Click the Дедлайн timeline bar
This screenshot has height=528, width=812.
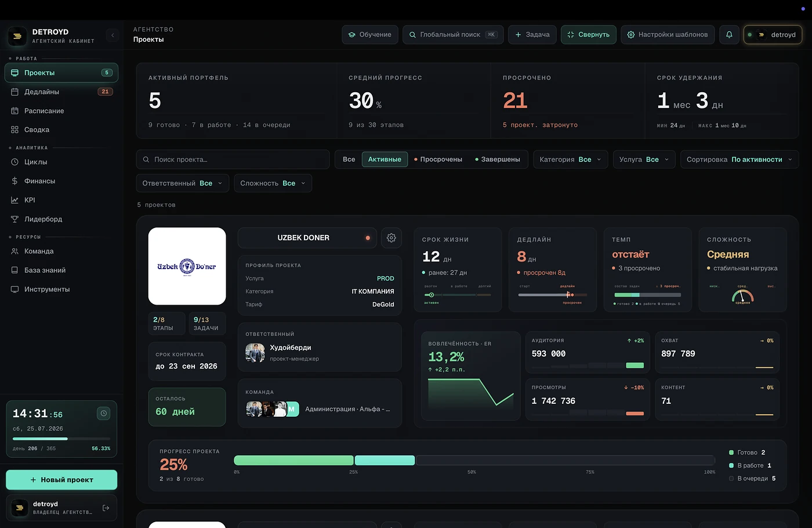[x=553, y=295]
